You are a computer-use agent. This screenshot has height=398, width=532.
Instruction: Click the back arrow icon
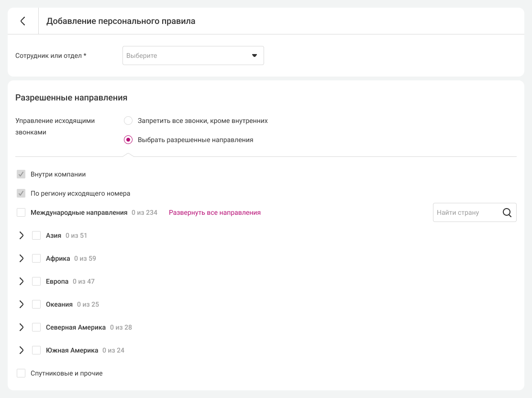pos(22,21)
